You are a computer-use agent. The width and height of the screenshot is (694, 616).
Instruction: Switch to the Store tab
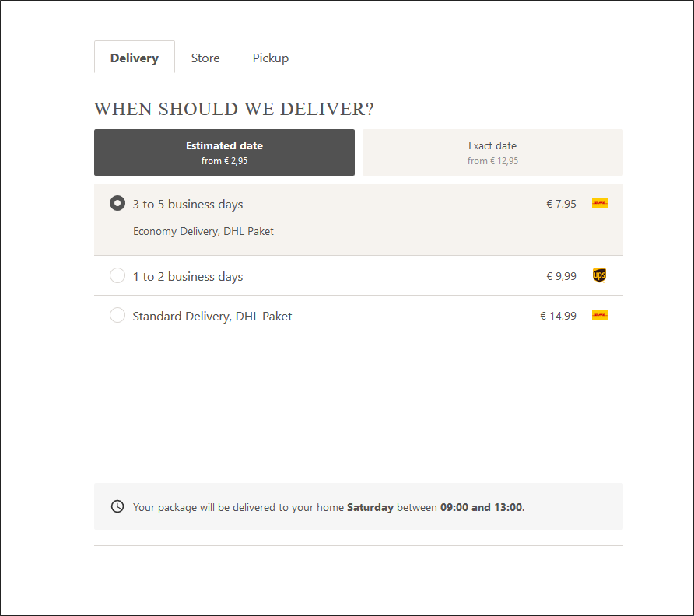(x=205, y=58)
